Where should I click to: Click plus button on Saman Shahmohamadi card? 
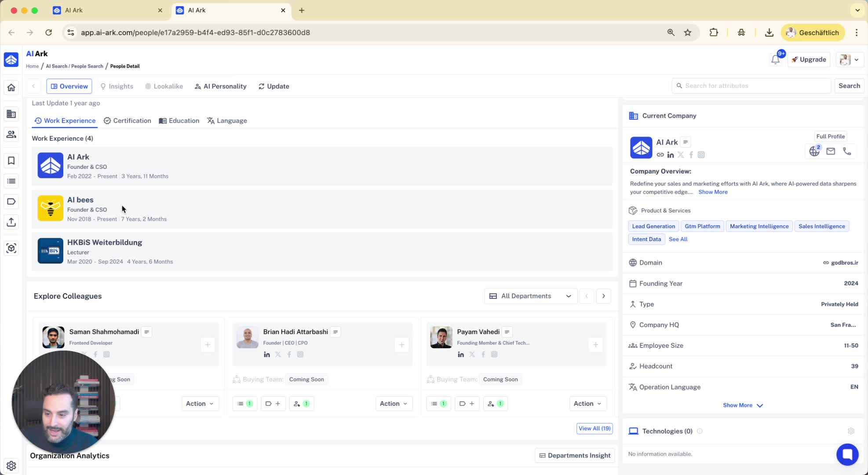[x=208, y=345]
